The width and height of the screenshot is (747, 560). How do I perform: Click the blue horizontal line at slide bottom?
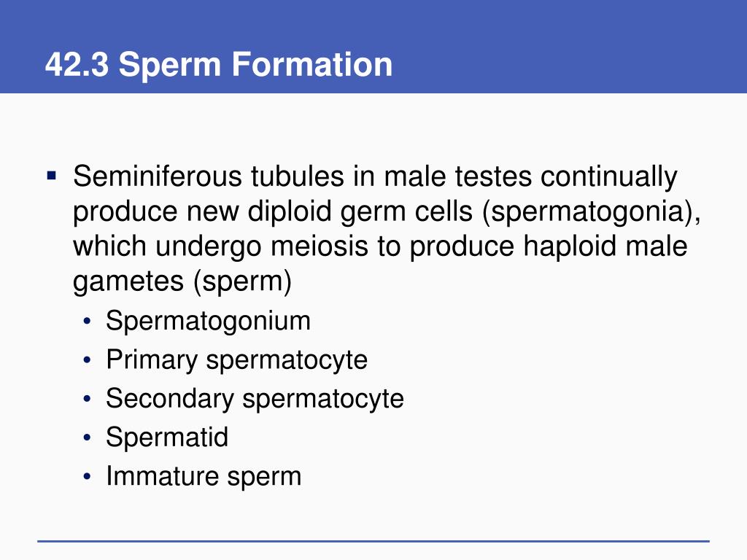[x=373, y=542]
